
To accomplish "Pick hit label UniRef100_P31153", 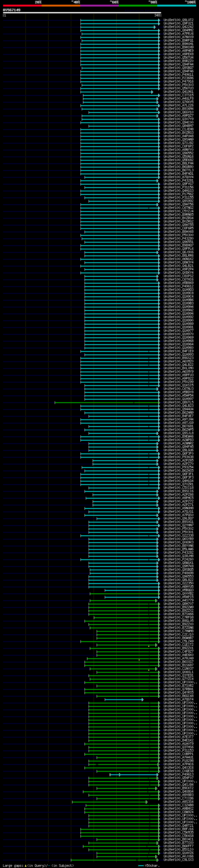I will point(179,750).
